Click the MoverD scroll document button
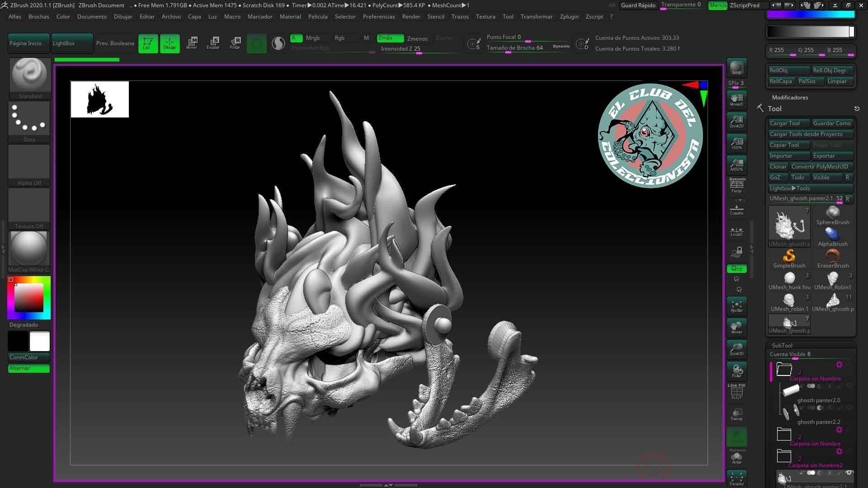Viewport: 868px width, 488px height. (736, 100)
